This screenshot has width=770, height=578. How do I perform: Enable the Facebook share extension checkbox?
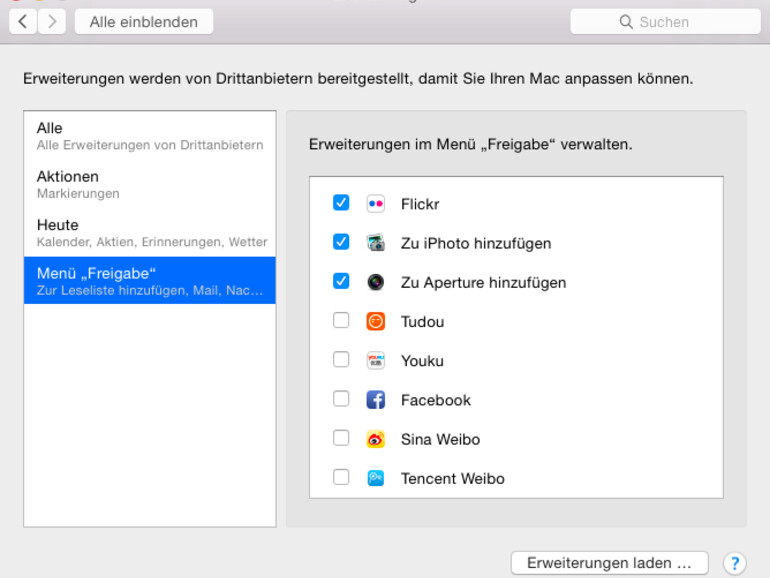[x=341, y=399]
